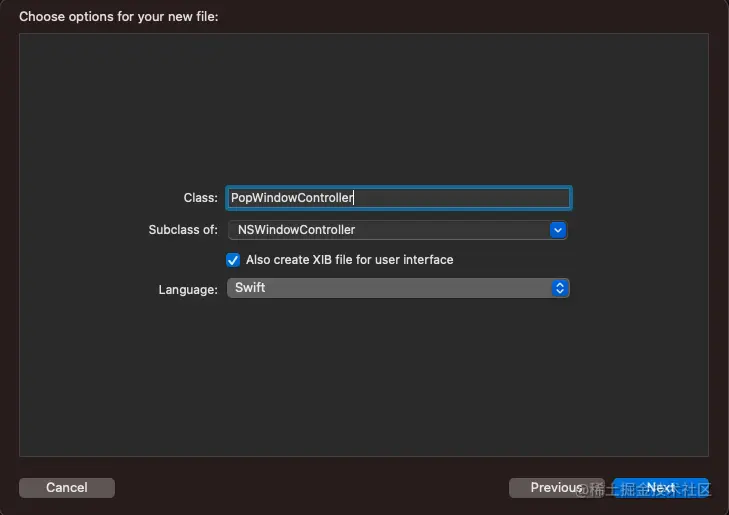Click the word NSWindowController in Subclass field

click(296, 230)
